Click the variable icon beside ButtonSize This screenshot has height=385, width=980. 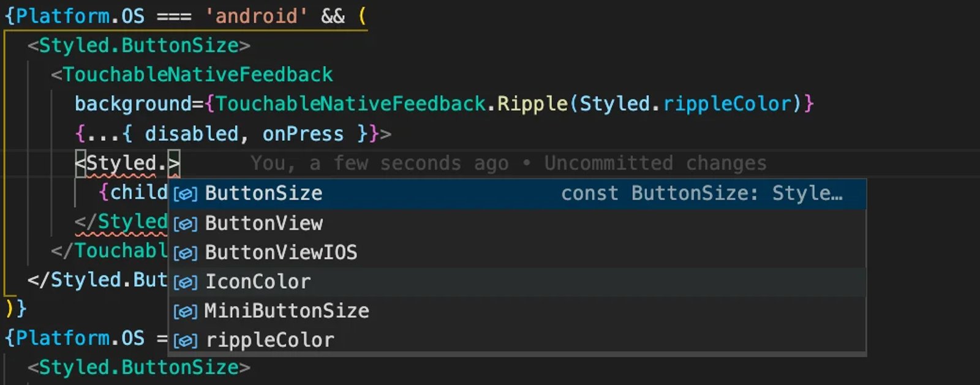pos(186,193)
